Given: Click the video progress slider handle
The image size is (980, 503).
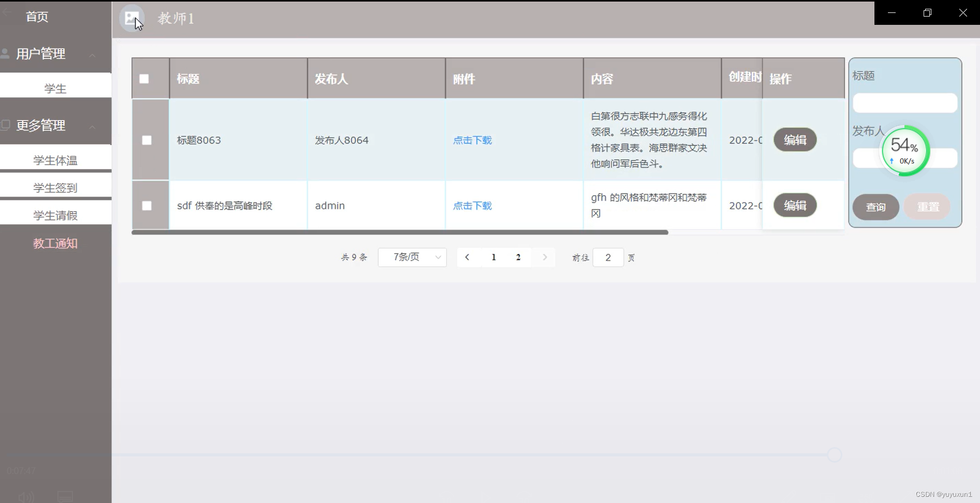Looking at the screenshot, I should [x=834, y=454].
